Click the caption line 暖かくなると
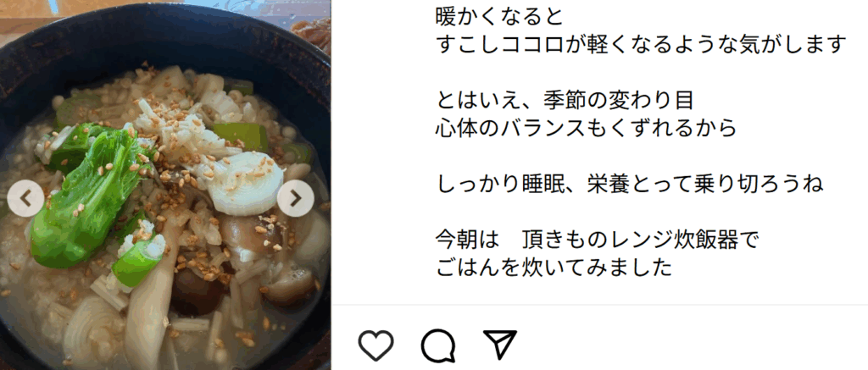Screen dimensions: 868x370 (498, 17)
